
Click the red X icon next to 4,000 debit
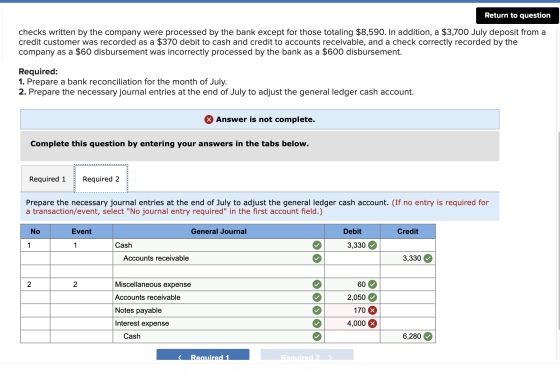[372, 323]
